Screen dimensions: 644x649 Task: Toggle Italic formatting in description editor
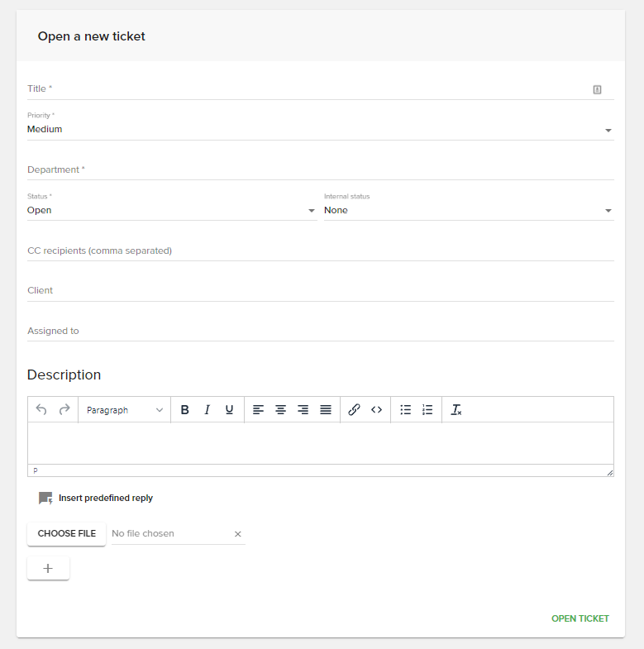pyautogui.click(x=207, y=410)
